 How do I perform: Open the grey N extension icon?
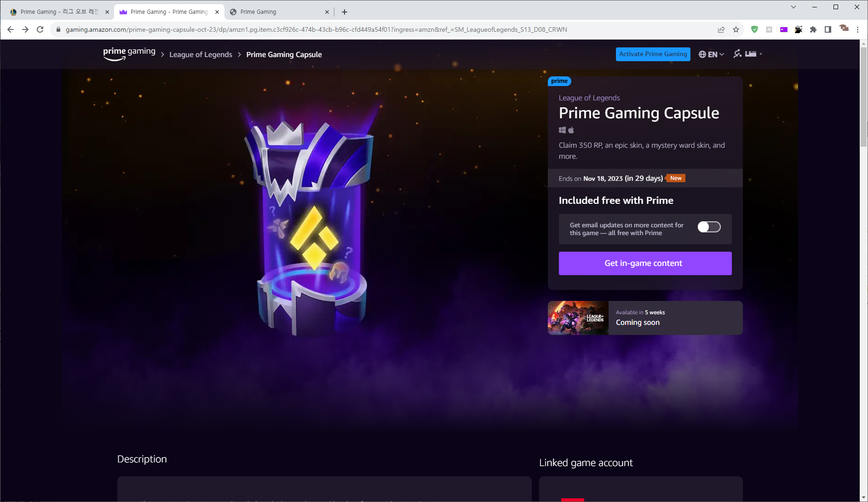[769, 29]
